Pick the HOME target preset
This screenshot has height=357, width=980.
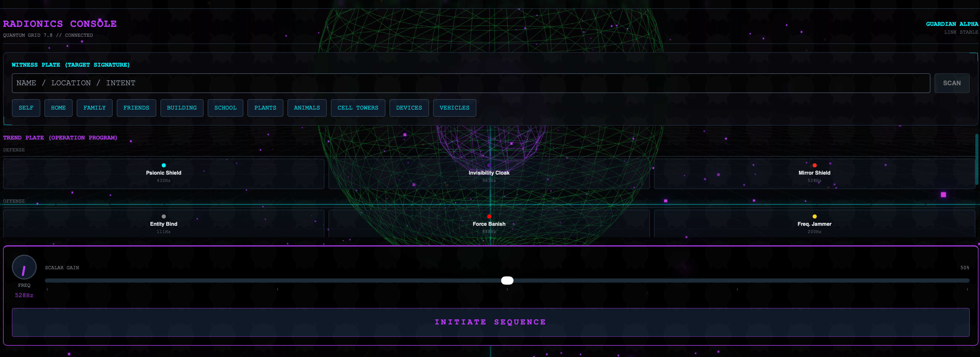point(58,108)
